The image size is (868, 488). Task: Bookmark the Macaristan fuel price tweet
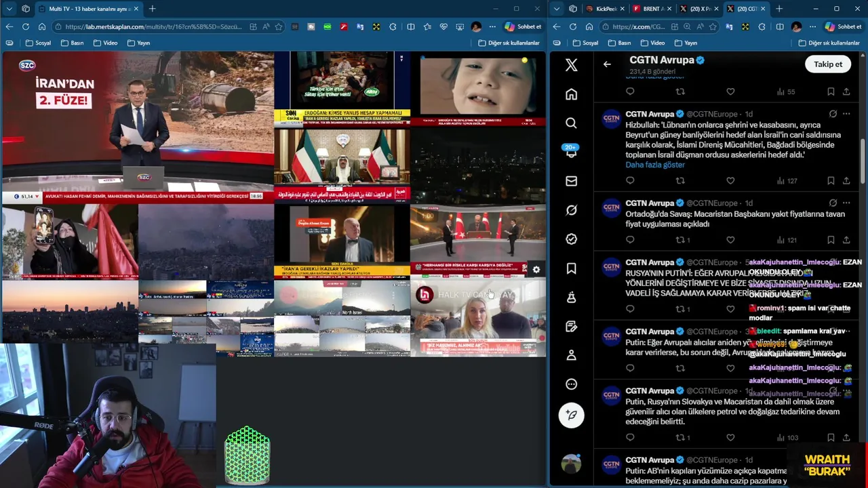(831, 240)
